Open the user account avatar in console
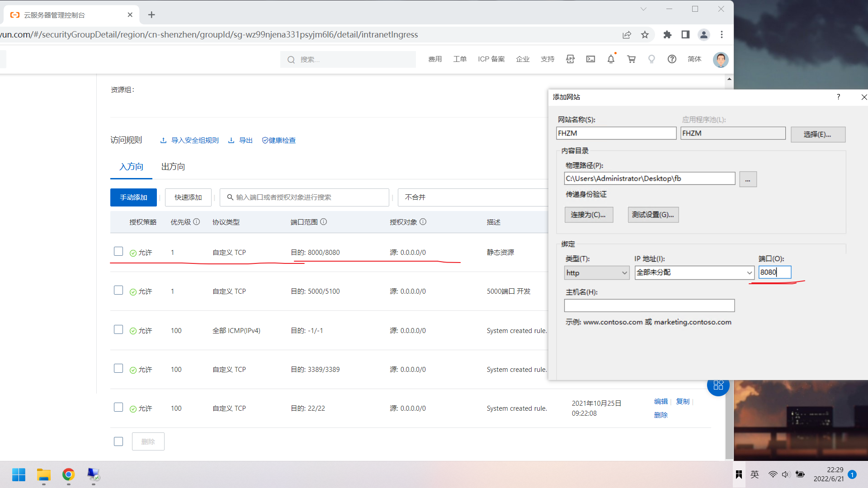This screenshot has width=868, height=488. [721, 59]
